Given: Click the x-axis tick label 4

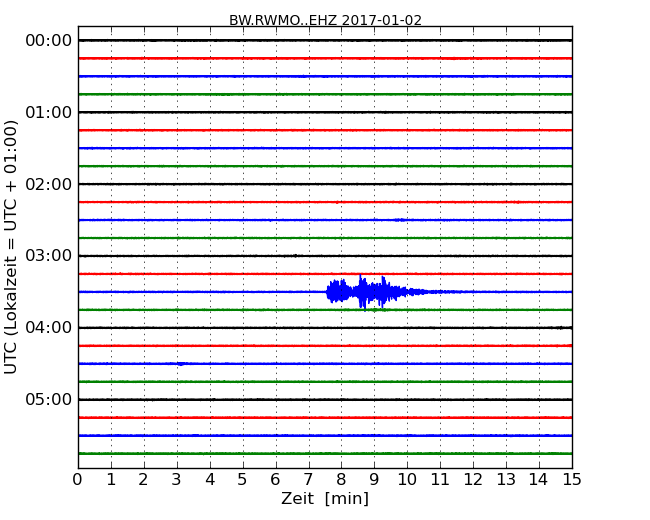Looking at the screenshot, I should pyautogui.click(x=210, y=480).
